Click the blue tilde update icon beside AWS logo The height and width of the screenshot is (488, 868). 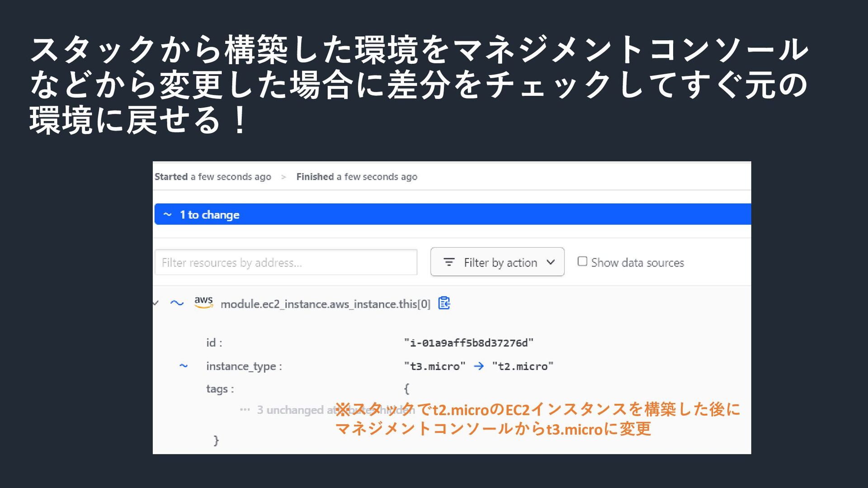177,303
